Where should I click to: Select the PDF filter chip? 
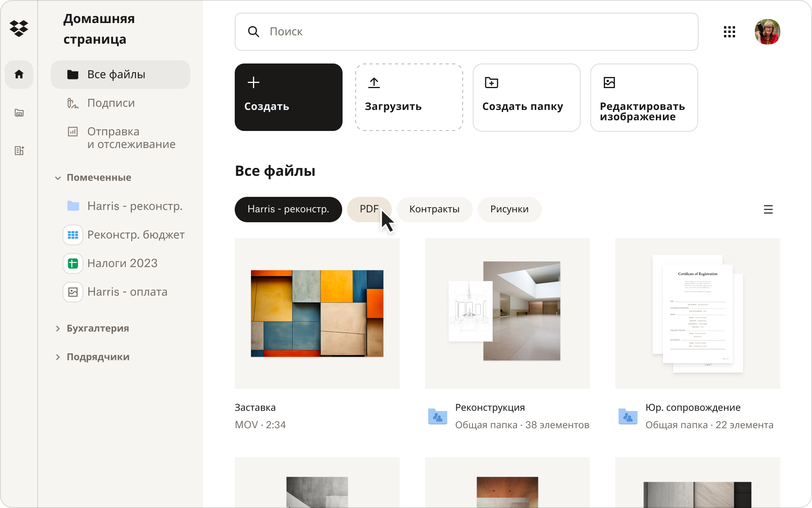[369, 210]
